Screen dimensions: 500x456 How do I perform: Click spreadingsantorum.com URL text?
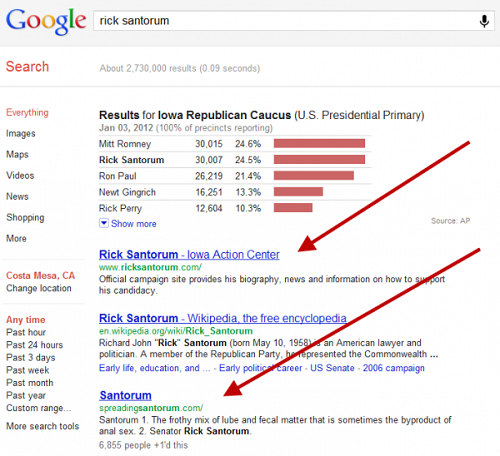pyautogui.click(x=151, y=408)
